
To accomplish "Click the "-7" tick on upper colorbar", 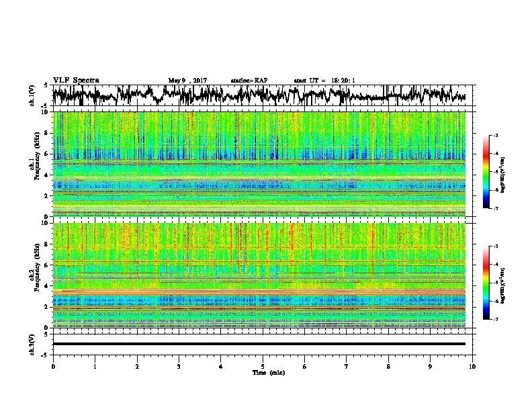I will [496, 208].
